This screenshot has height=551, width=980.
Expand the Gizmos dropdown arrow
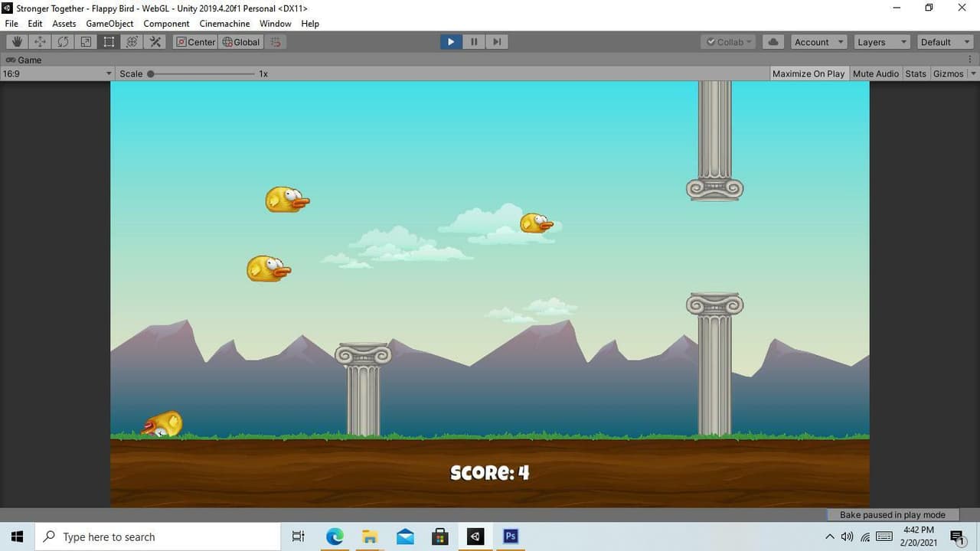coord(973,73)
